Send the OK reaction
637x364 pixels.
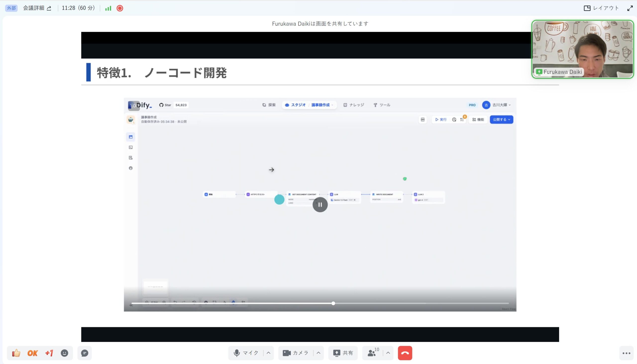33,353
